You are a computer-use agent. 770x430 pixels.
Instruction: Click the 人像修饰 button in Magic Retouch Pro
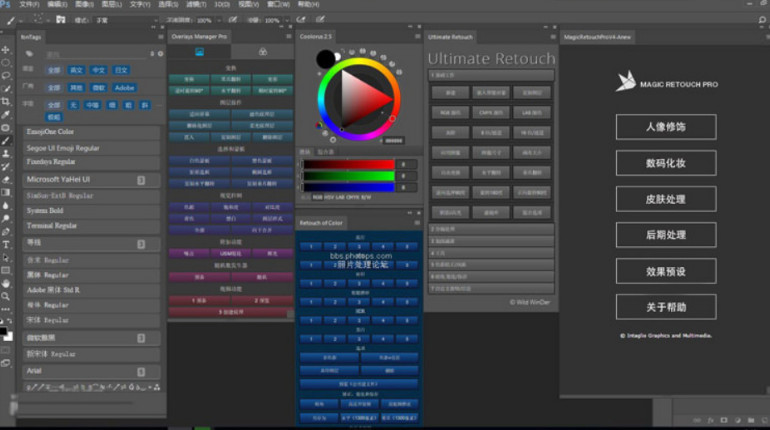click(x=665, y=127)
